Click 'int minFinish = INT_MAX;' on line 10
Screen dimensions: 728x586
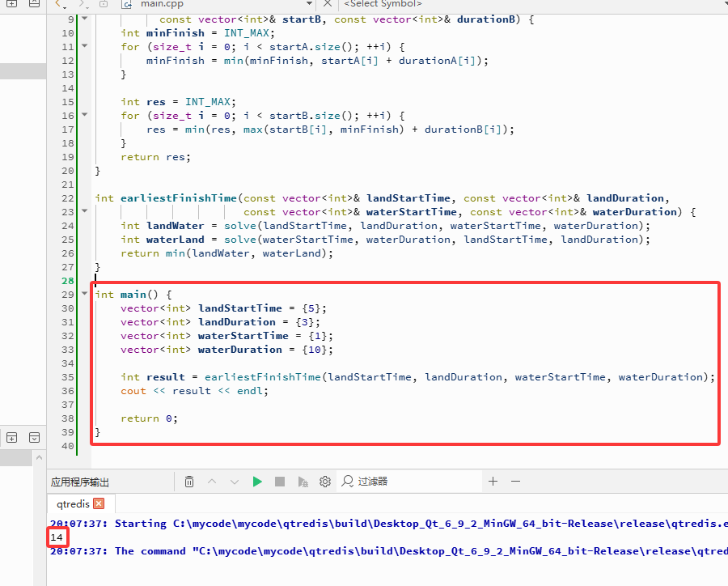pyautogui.click(x=198, y=33)
